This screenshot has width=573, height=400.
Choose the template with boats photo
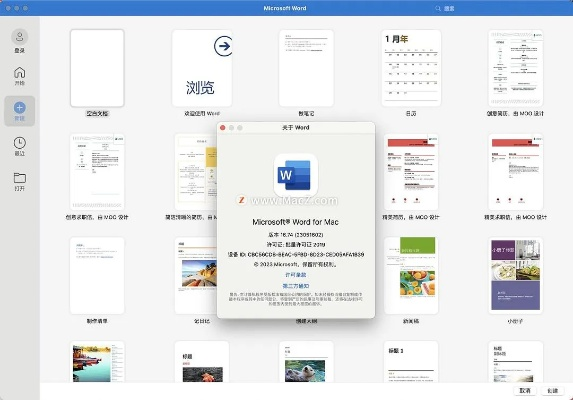97,362
